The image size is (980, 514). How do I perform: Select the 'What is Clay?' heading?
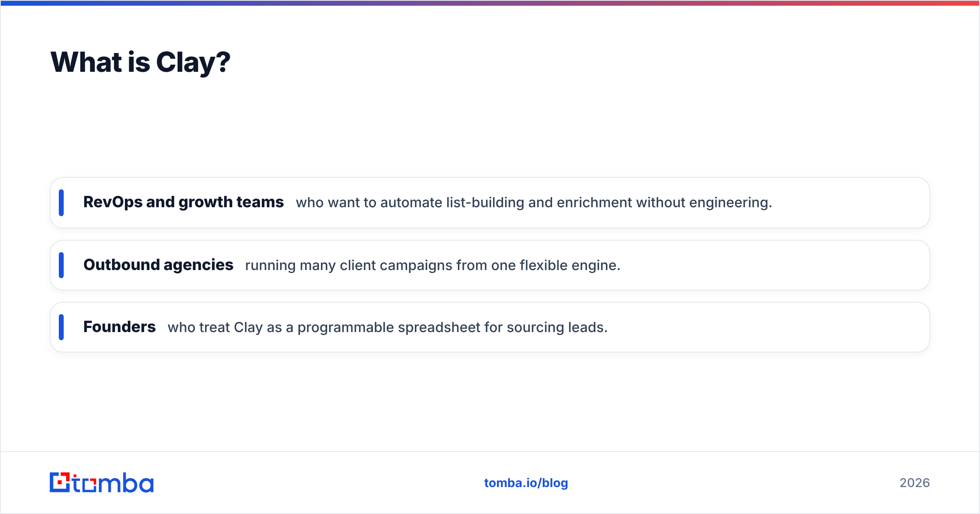tap(140, 62)
